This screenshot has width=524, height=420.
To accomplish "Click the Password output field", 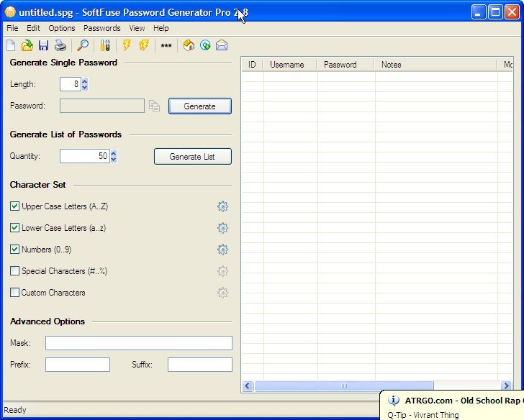I will (x=102, y=106).
